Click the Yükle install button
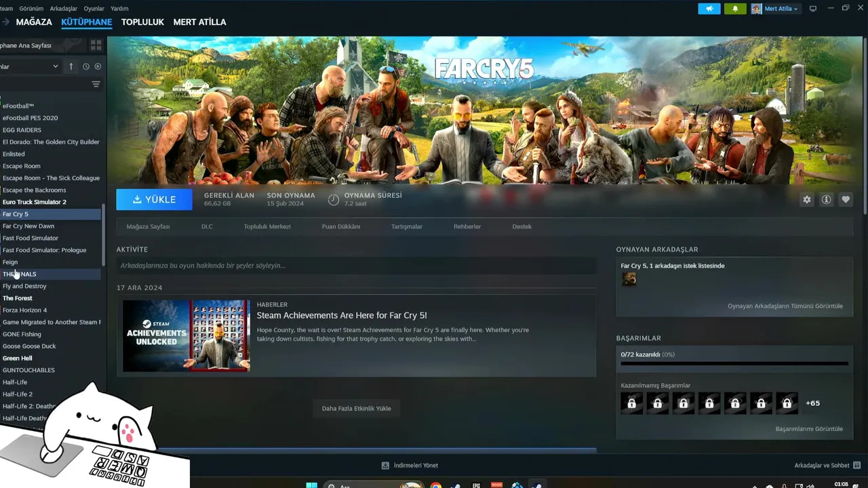 pos(154,199)
